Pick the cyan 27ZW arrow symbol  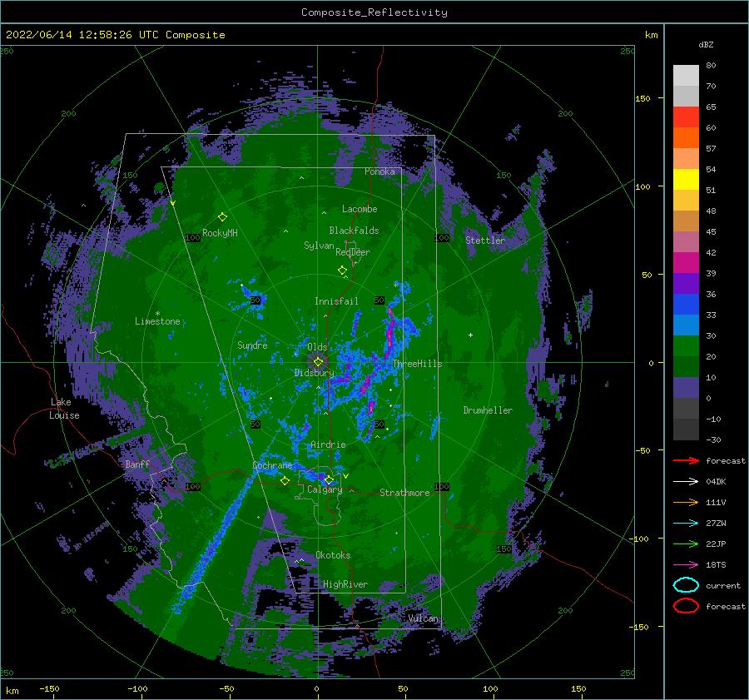point(686,524)
